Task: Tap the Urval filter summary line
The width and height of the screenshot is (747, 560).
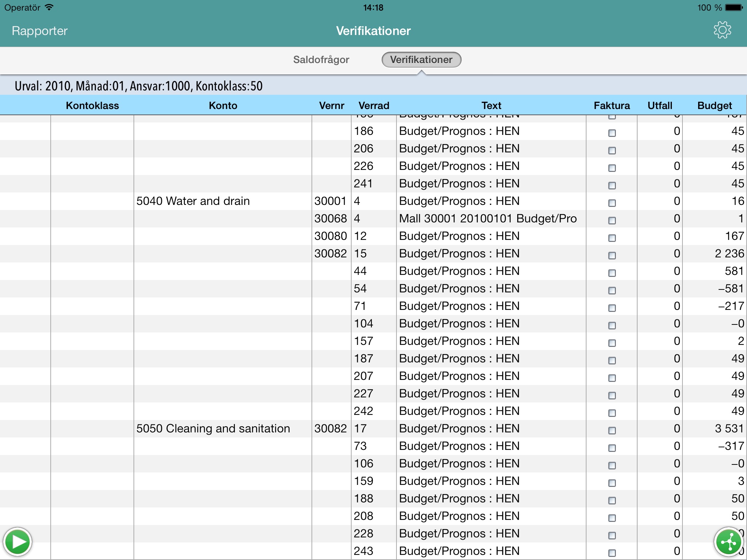Action: pyautogui.click(x=139, y=86)
